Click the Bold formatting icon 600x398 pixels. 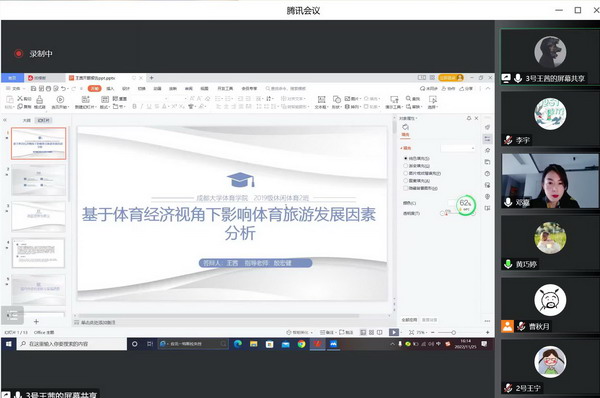[x=134, y=106]
